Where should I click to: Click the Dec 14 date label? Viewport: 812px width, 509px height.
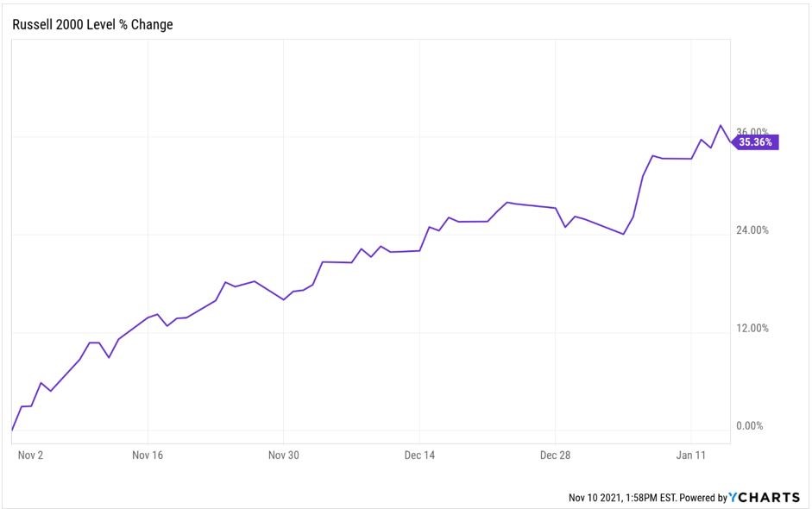click(419, 454)
